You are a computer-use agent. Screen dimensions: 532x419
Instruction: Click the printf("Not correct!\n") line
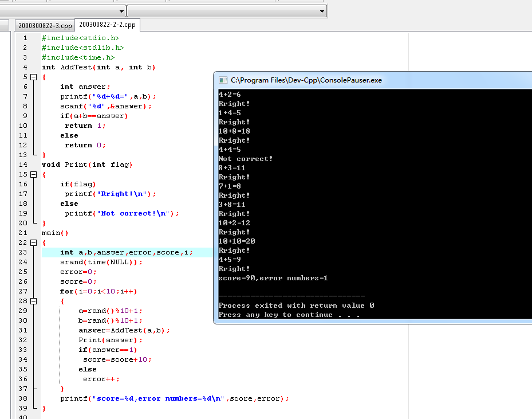tap(122, 214)
